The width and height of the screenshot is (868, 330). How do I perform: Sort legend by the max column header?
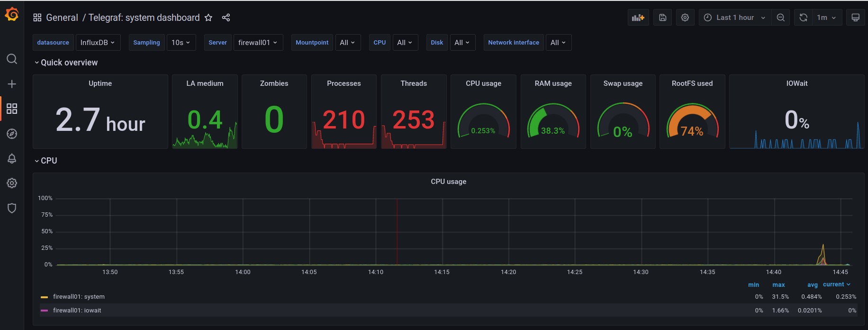pos(778,285)
